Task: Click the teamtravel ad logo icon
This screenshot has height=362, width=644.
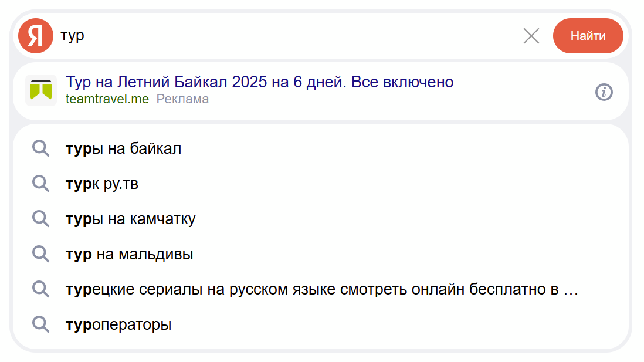Action: tap(41, 90)
